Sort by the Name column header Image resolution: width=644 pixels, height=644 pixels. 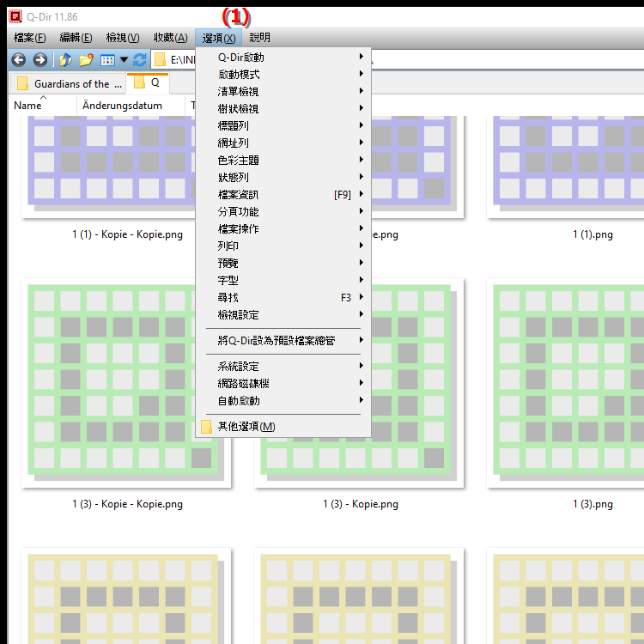(43, 106)
